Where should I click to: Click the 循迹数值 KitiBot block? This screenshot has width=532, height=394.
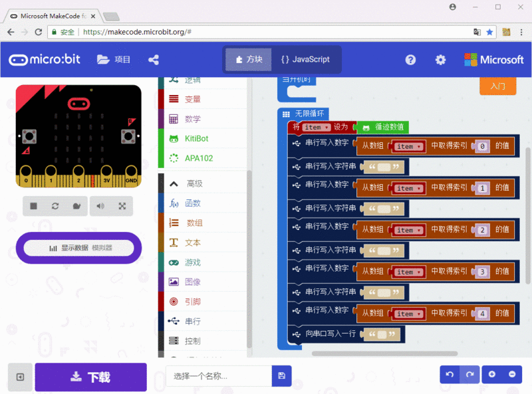coord(383,128)
